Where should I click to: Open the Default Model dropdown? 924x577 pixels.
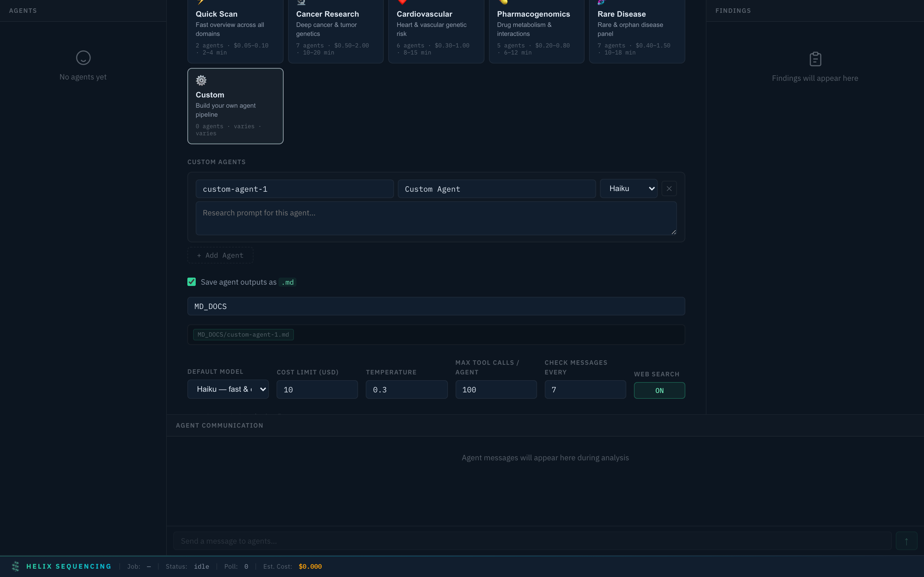point(227,389)
